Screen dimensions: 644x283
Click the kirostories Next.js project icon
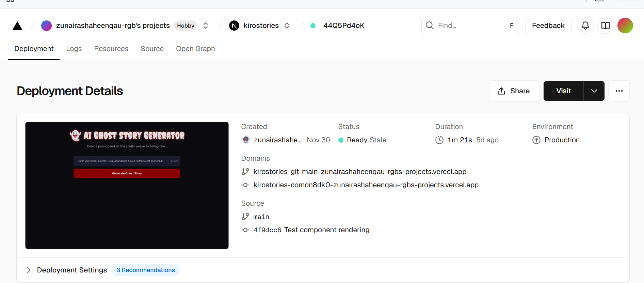pos(234,26)
